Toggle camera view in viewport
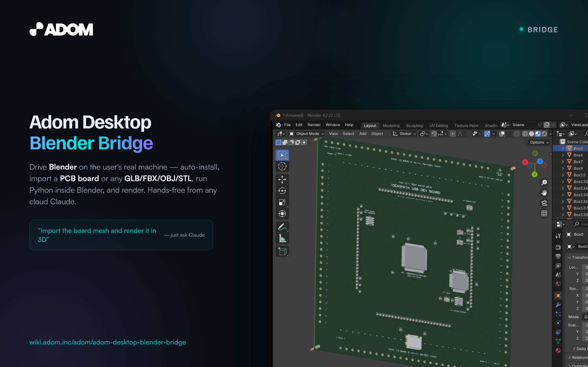This screenshot has width=588, height=367. (x=544, y=203)
